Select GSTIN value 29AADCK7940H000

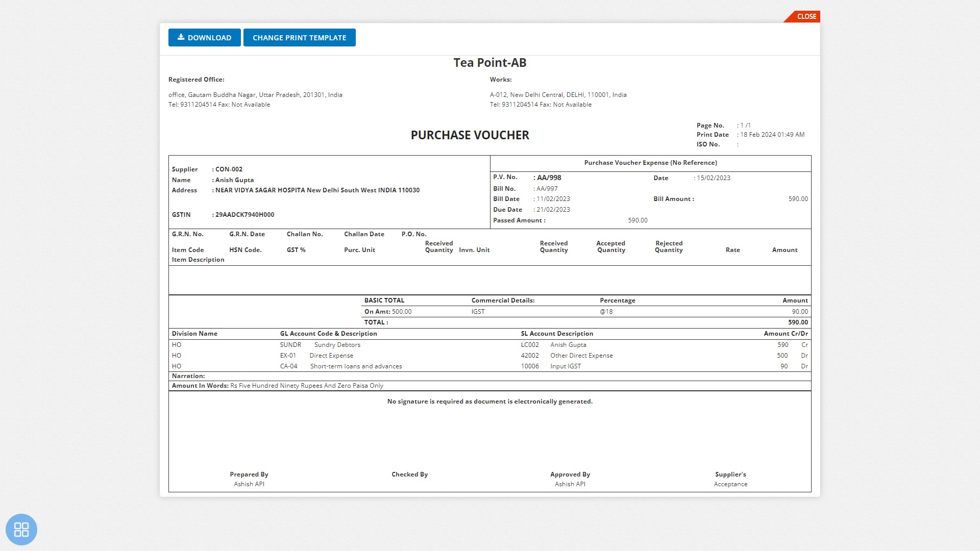click(244, 215)
